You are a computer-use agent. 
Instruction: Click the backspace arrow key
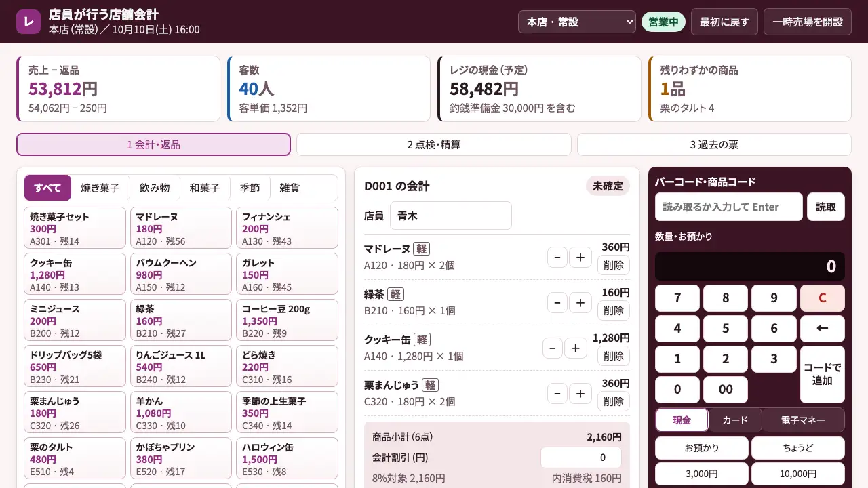(x=823, y=329)
